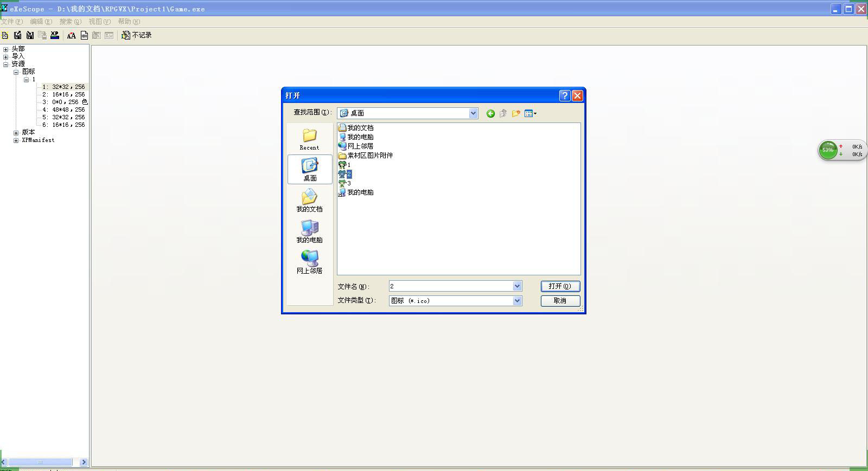Expand the 版本 tree node
The image size is (868, 471).
pyautogui.click(x=16, y=133)
